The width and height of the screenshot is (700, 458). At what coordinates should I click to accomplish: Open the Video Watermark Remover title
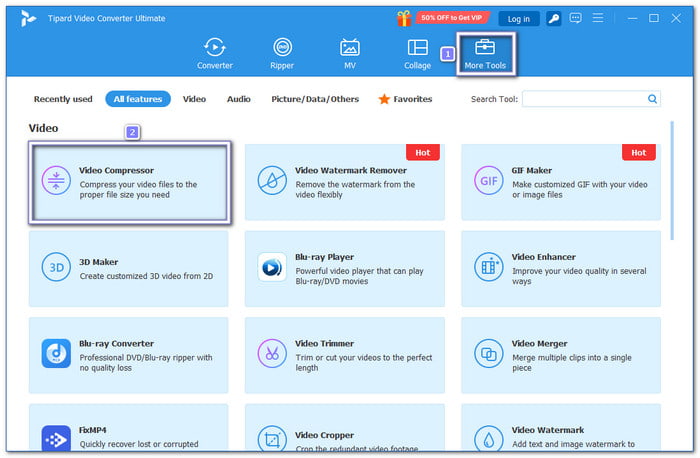(x=351, y=171)
